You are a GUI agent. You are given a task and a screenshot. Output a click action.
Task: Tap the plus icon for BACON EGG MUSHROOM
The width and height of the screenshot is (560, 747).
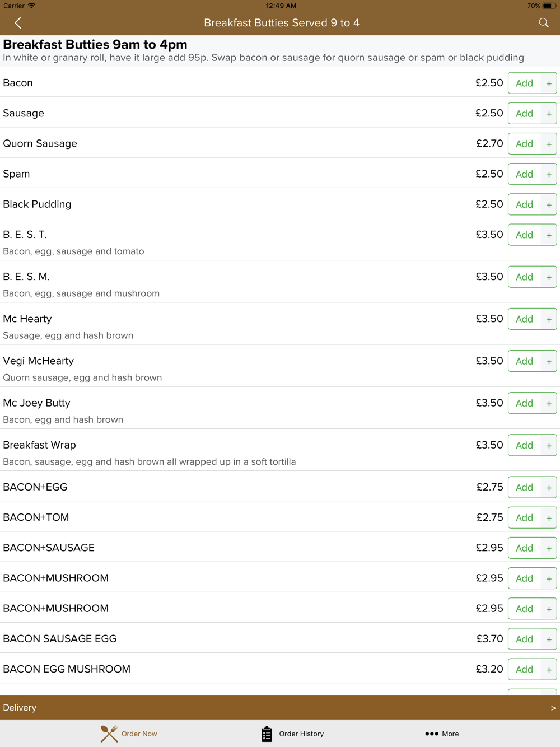pyautogui.click(x=549, y=669)
